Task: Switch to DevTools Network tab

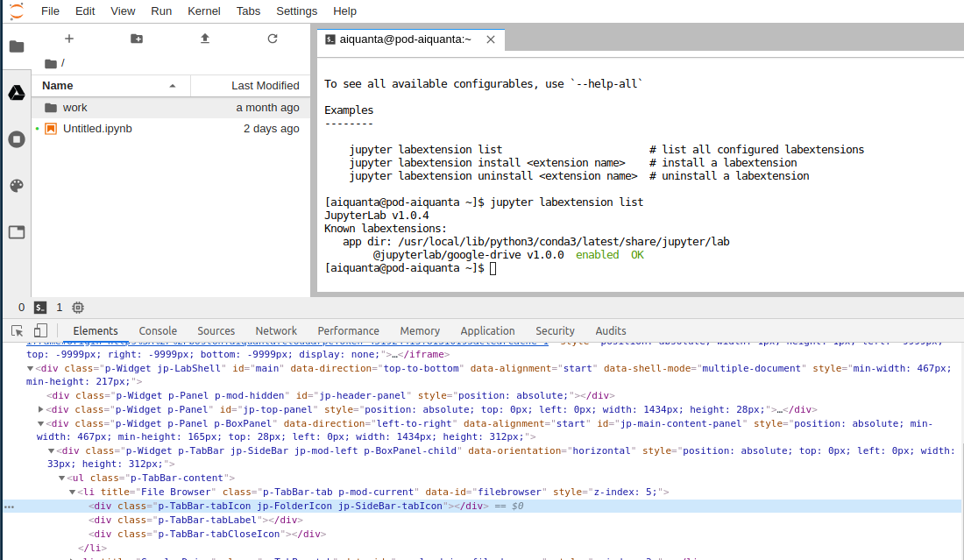Action: pos(276,330)
